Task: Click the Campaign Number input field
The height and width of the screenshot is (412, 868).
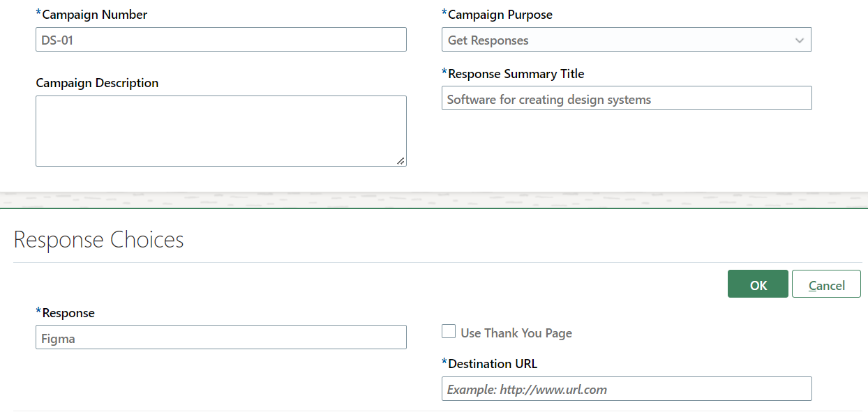Action: pos(220,40)
